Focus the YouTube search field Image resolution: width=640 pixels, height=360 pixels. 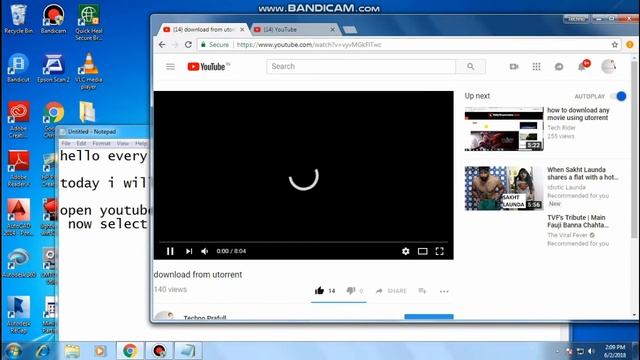[x=361, y=67]
